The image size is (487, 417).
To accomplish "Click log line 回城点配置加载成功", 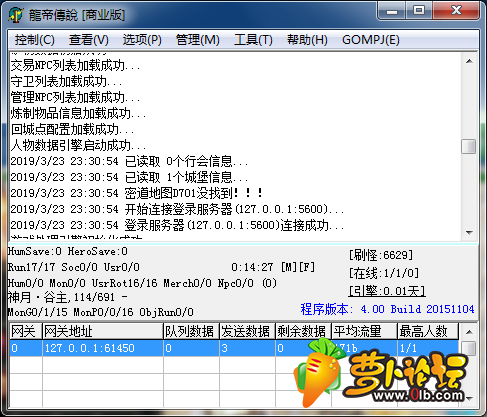I will 72,129.
